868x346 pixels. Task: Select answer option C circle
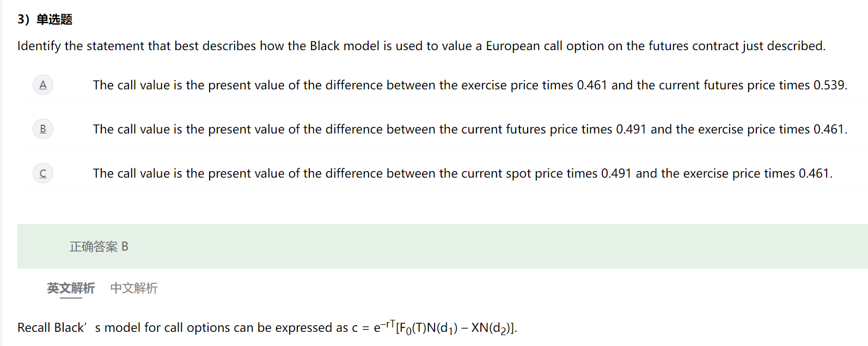tap(43, 173)
